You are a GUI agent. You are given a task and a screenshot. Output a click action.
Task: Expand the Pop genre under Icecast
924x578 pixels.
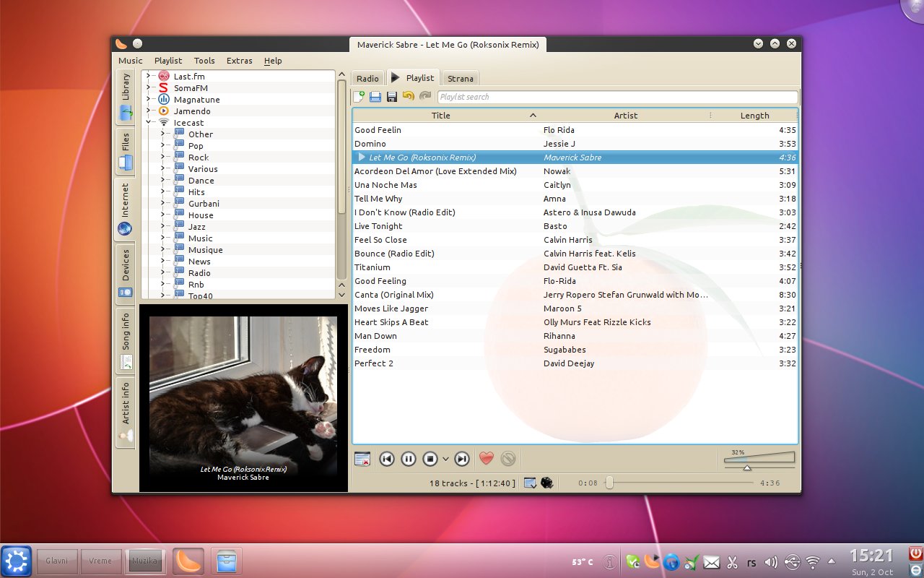pos(163,145)
